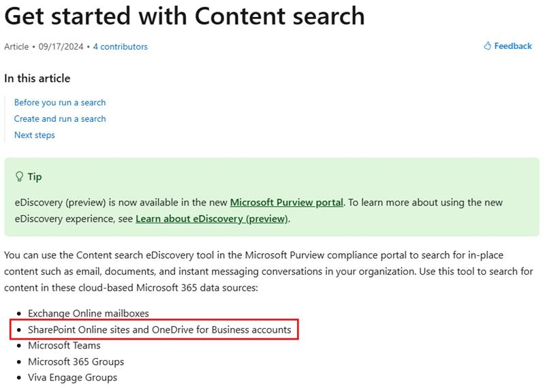Click the publication date 09/17/2024

pos(59,47)
